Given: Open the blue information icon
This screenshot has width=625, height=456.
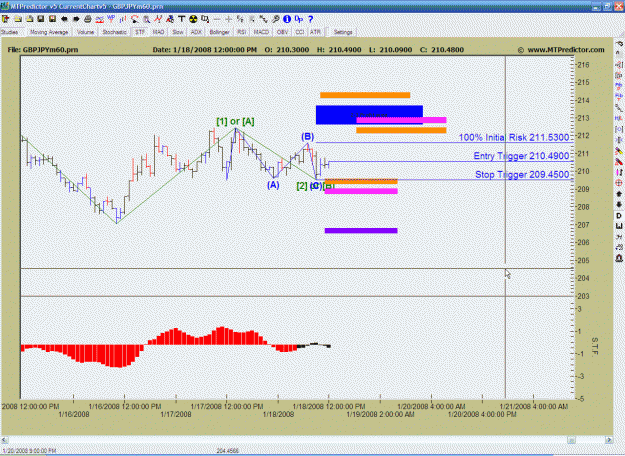Looking at the screenshot, I should [x=287, y=19].
